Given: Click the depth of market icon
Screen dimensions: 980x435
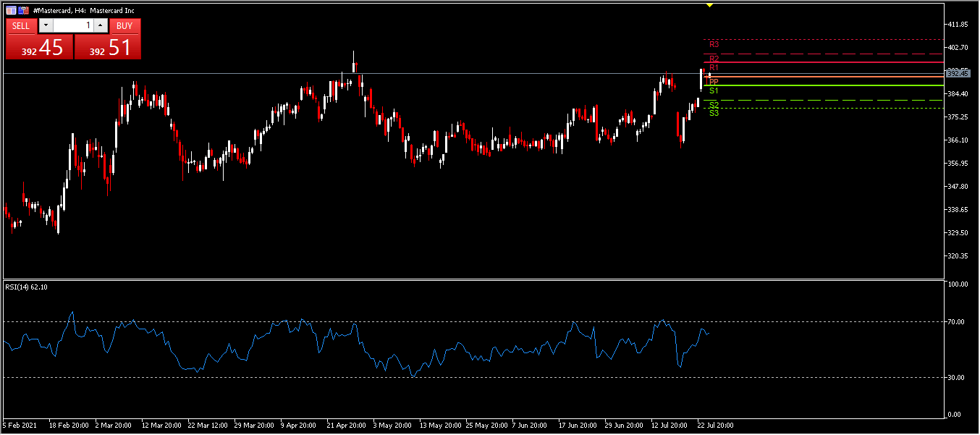Looking at the screenshot, I should click(x=24, y=11).
